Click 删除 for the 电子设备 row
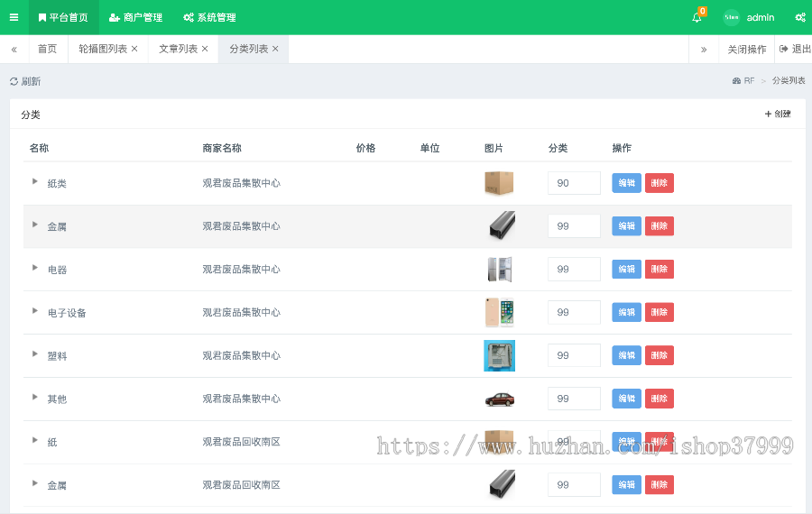This screenshot has height=514, width=812. pos(660,312)
